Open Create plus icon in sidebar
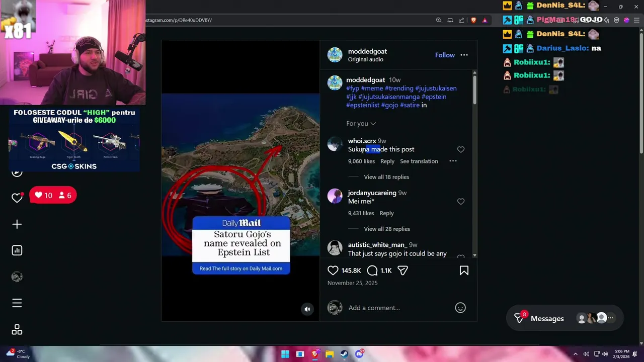The image size is (644, 362). pos(17,224)
